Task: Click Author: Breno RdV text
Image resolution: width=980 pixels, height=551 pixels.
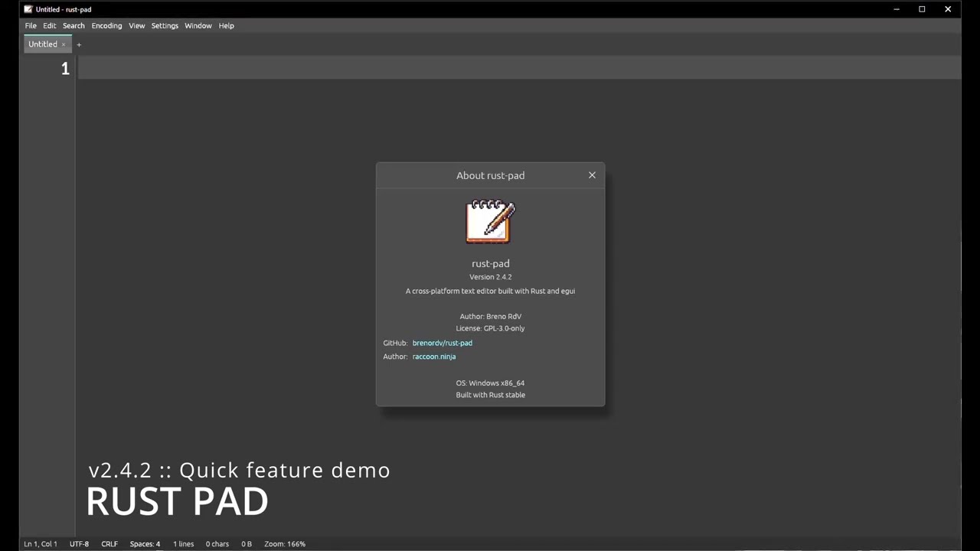Action: click(x=491, y=316)
